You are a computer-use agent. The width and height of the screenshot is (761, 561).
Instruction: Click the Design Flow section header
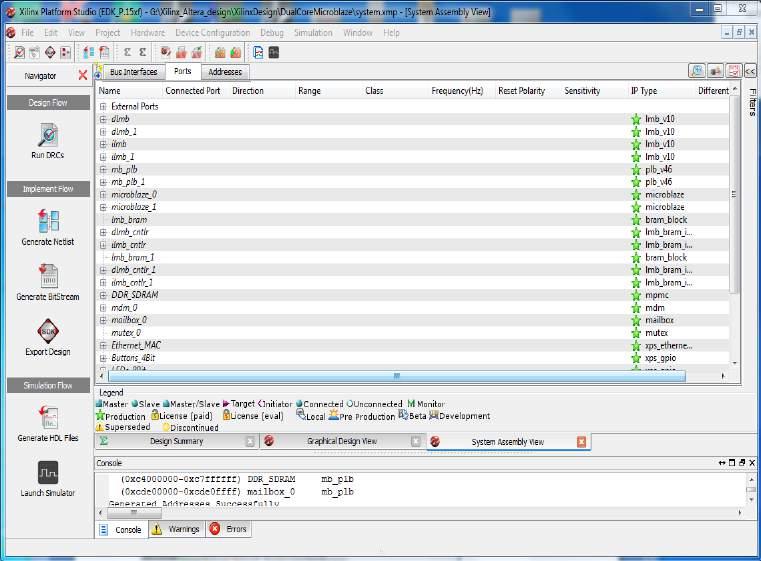point(48,102)
